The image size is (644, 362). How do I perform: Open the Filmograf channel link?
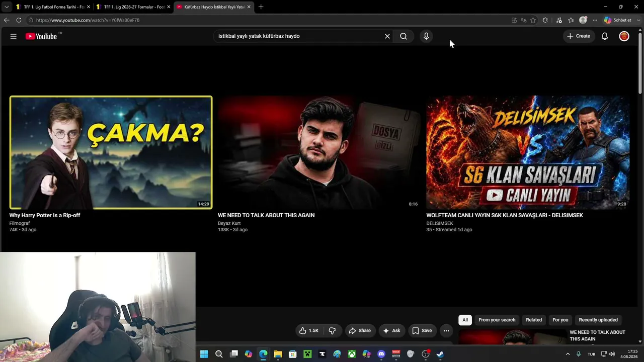[20, 223]
